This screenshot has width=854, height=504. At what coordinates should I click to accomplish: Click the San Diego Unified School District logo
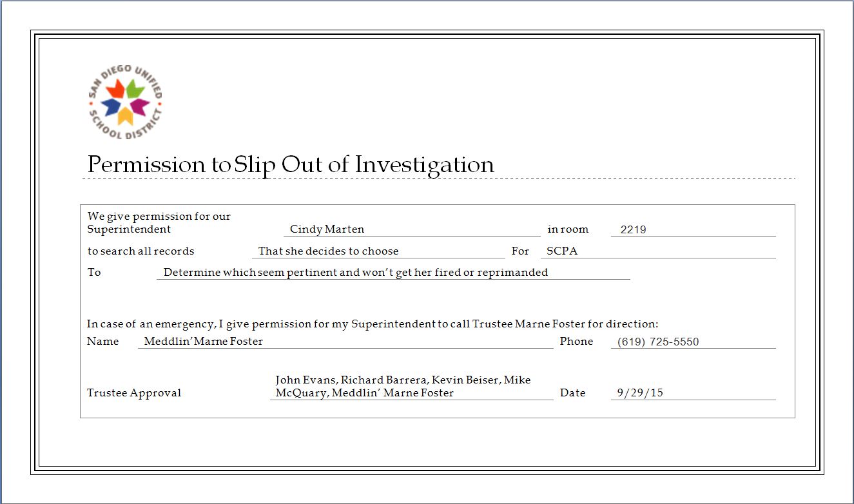[125, 102]
